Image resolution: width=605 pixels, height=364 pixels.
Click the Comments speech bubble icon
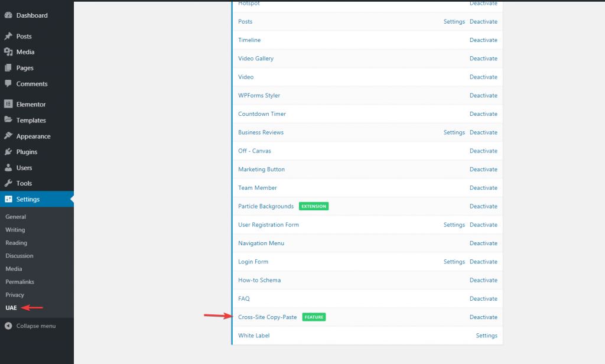8,84
